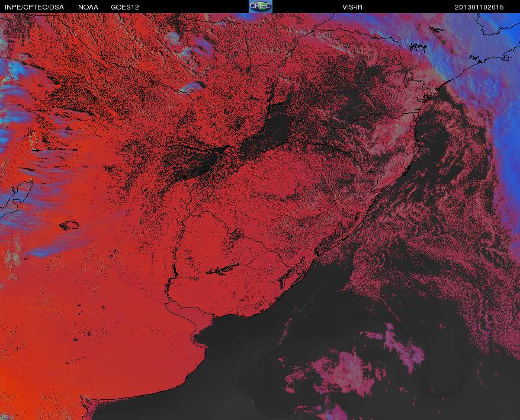Select the INPE/CPTEC/DSA header text
This screenshot has height=420, width=520.
[34, 7]
